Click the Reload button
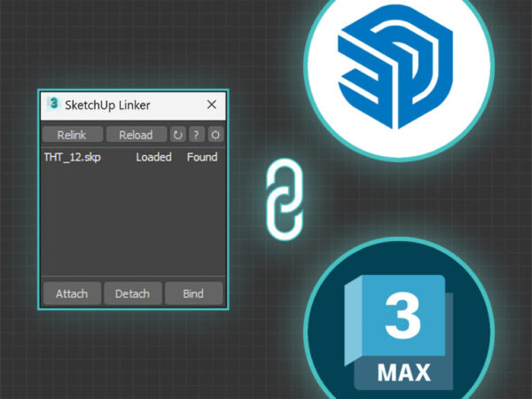The image size is (532, 399). (x=137, y=135)
